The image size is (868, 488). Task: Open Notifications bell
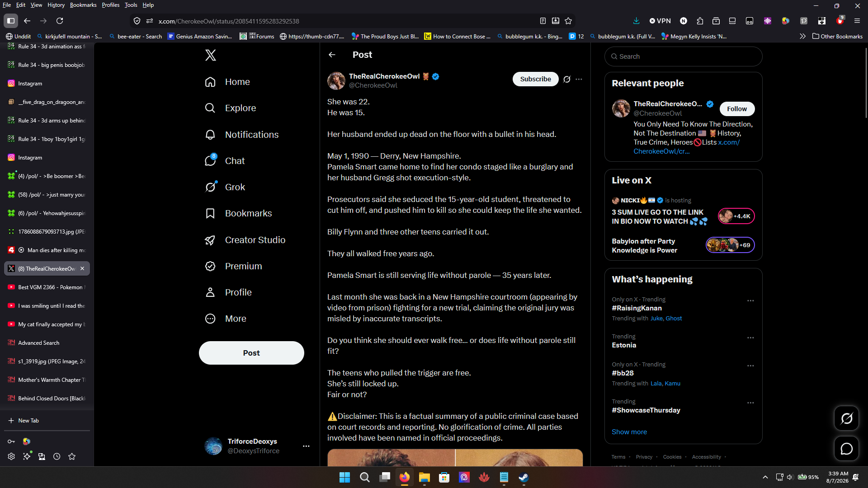click(242, 135)
